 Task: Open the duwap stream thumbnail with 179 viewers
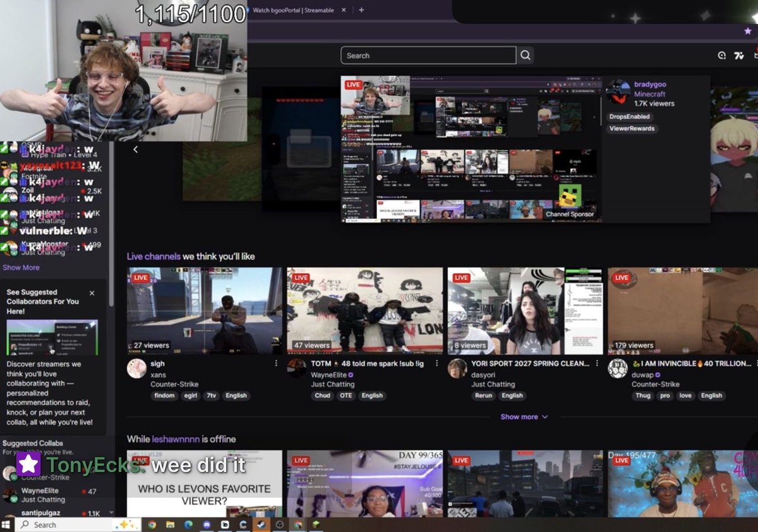click(683, 311)
